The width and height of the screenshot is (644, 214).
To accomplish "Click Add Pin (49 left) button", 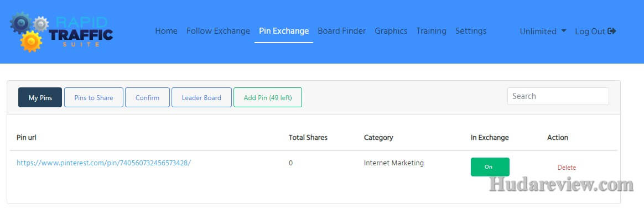I will (x=268, y=97).
